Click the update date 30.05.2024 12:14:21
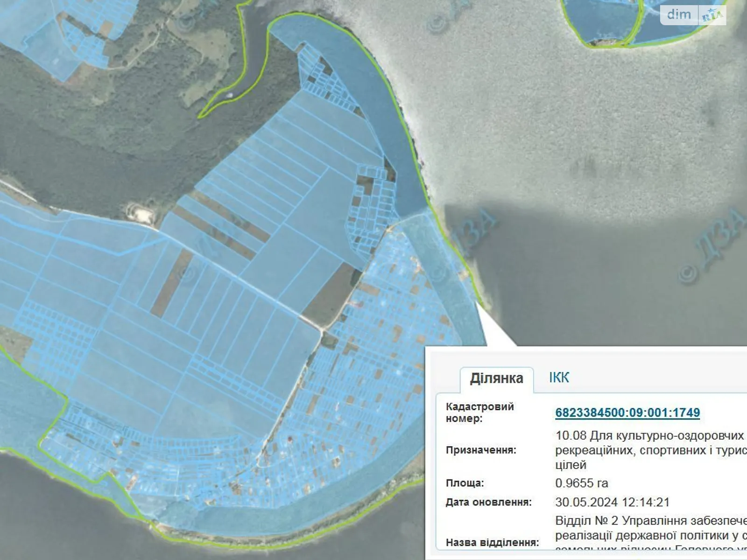Image resolution: width=747 pixels, height=560 pixels. point(612,502)
